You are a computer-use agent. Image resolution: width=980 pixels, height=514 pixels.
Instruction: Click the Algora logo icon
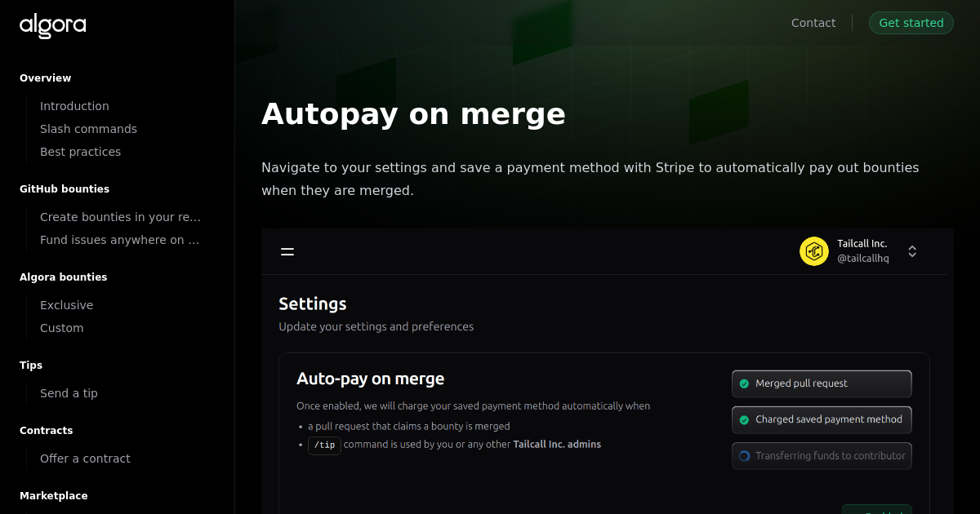52,25
